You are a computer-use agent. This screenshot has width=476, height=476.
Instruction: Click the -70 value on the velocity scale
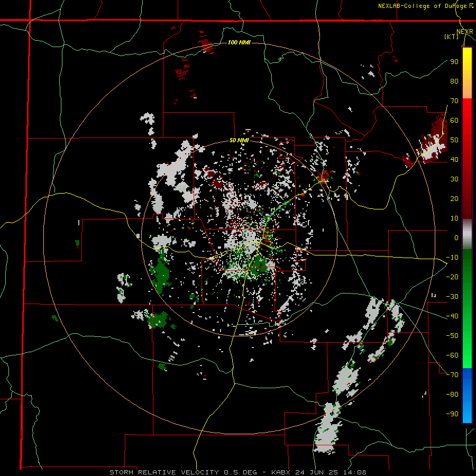tap(452, 374)
